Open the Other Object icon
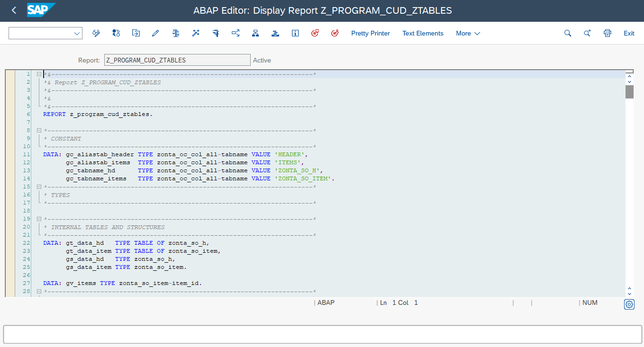This screenshot has height=347, width=644. tap(136, 33)
